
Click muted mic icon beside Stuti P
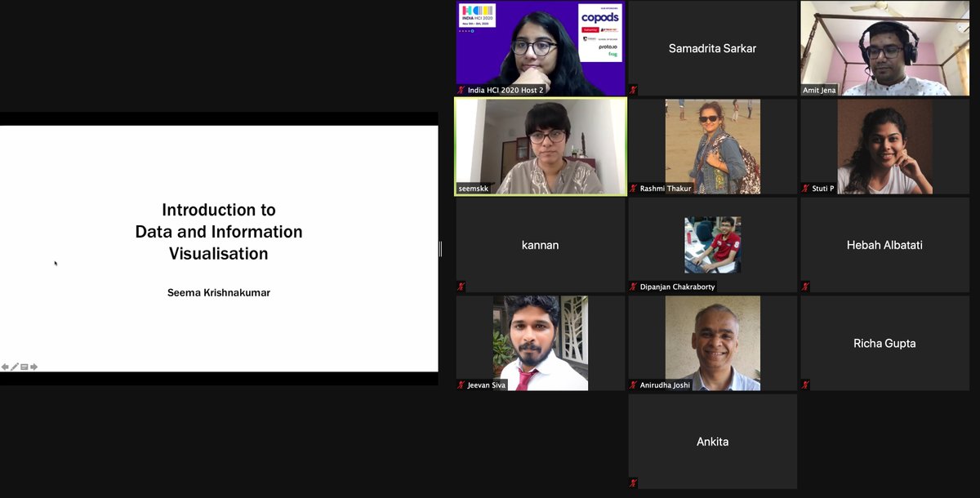pyautogui.click(x=806, y=188)
